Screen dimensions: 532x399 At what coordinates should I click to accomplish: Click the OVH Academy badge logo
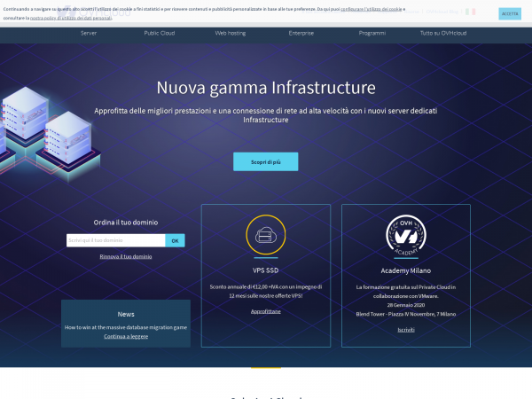(x=405, y=236)
